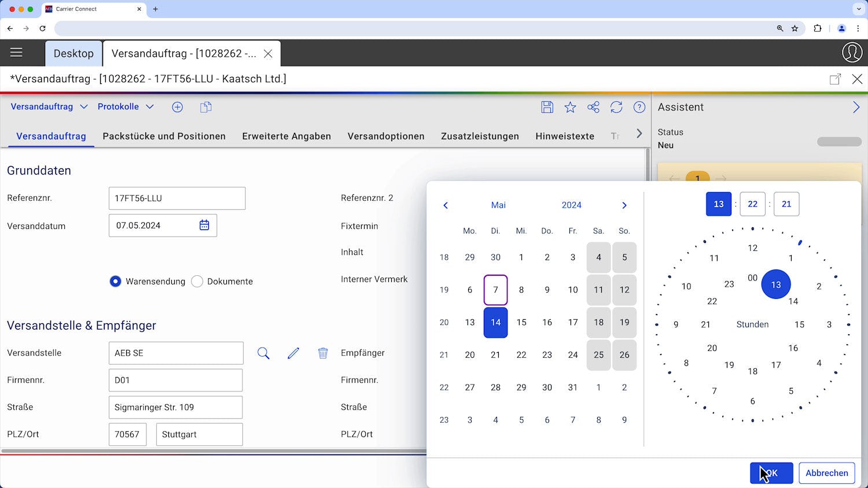Confirm the date with the OK button
This screenshot has height=488, width=868.
[771, 472]
